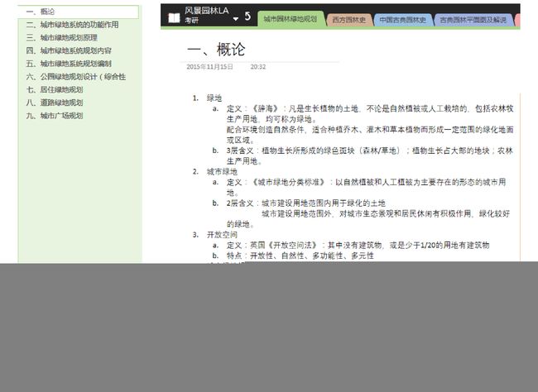Viewport: 538px width, 392px height.
Task: Open page 六、公园绿地规划设计
Action: [x=76, y=77]
